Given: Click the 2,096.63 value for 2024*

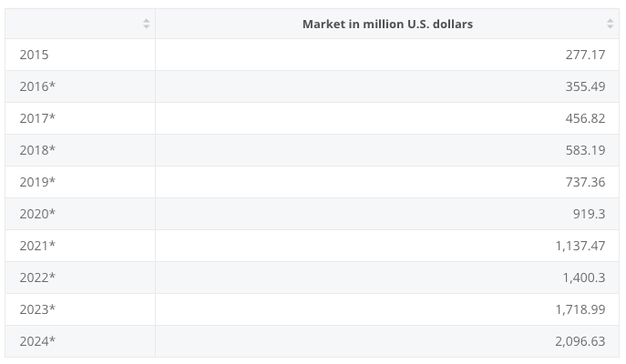Looking at the screenshot, I should 580,341.
